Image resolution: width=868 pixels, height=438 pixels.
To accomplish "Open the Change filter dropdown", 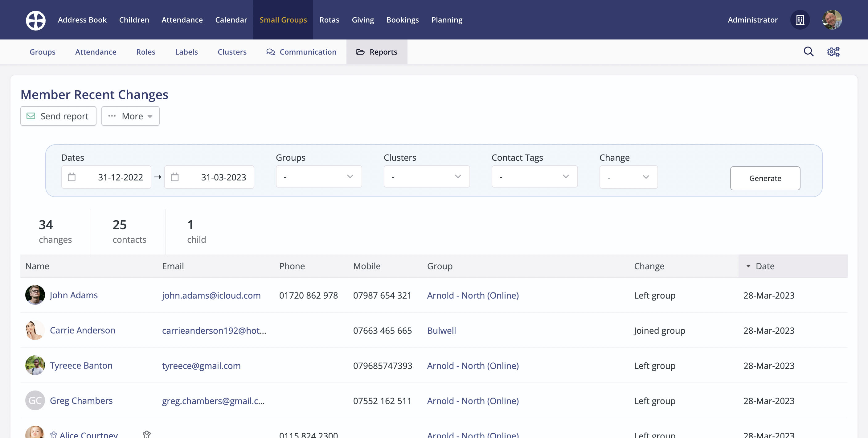I will pos(628,177).
